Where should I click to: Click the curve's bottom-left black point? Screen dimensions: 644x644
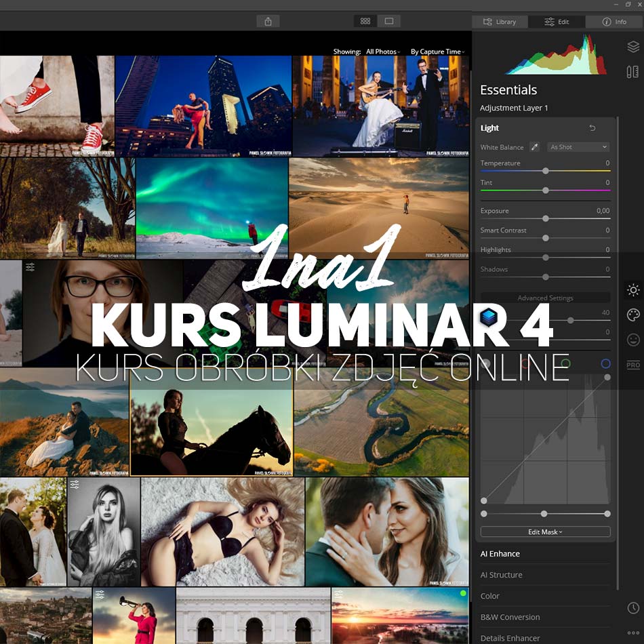(484, 501)
